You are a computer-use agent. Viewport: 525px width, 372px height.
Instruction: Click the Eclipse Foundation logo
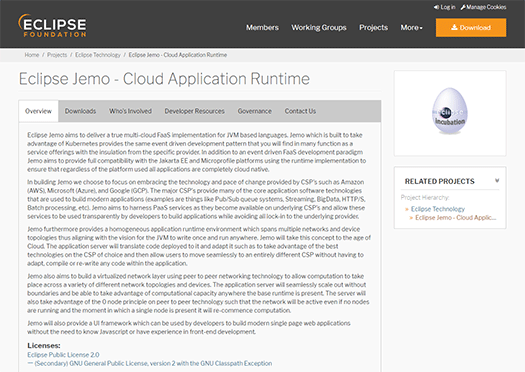click(52, 25)
